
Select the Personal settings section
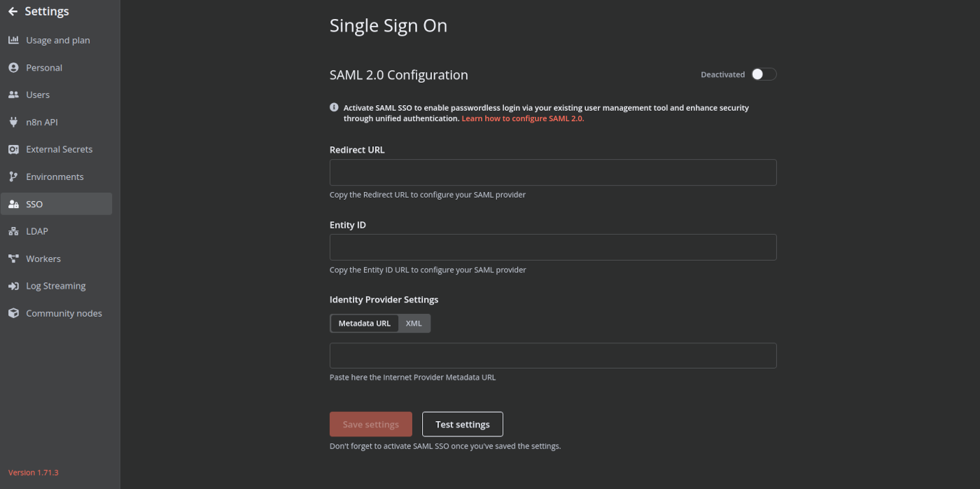[x=43, y=67]
